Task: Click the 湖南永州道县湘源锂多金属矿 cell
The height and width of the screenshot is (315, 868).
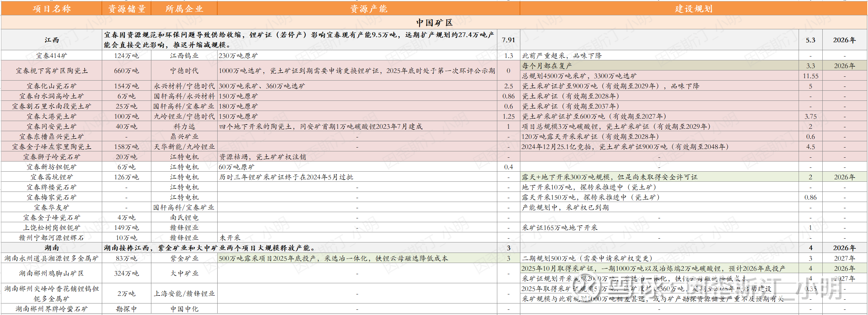Action: (52, 258)
